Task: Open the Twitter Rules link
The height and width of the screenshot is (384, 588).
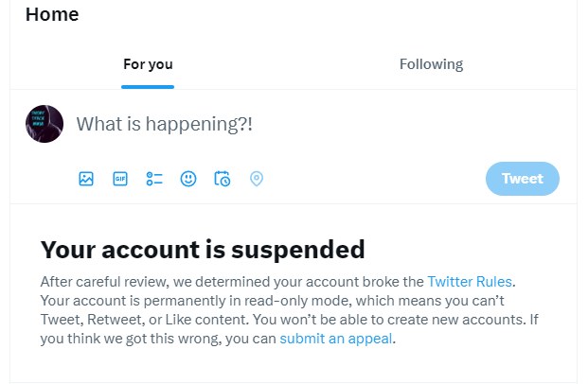Action: (x=470, y=282)
